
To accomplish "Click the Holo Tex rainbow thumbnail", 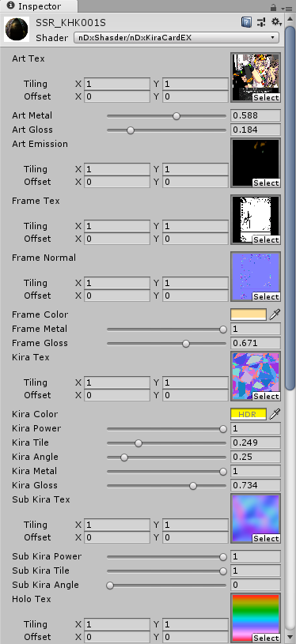I will point(256,618).
